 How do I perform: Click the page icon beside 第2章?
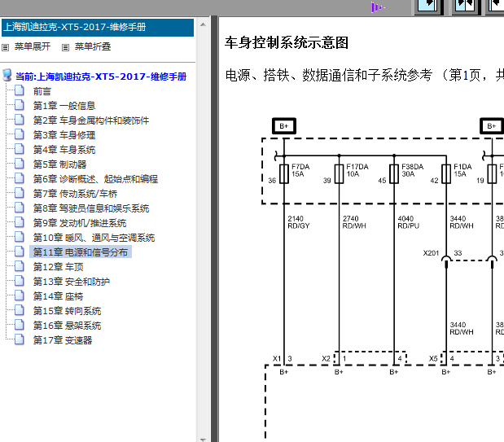[20, 120]
